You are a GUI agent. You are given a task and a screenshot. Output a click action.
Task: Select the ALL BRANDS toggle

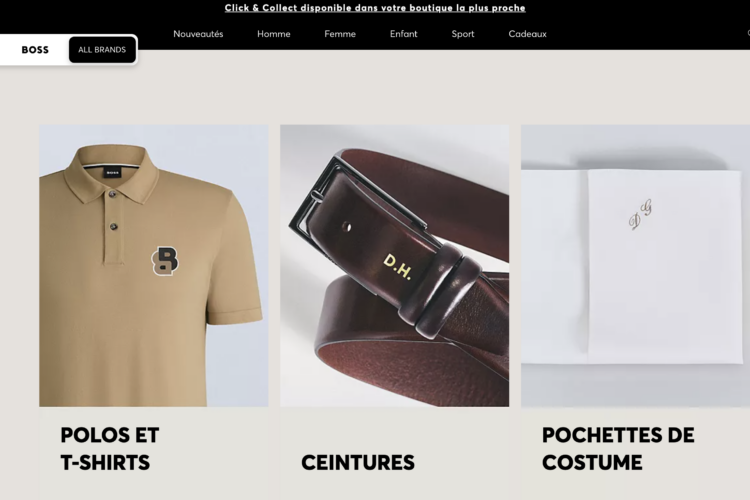pos(102,50)
